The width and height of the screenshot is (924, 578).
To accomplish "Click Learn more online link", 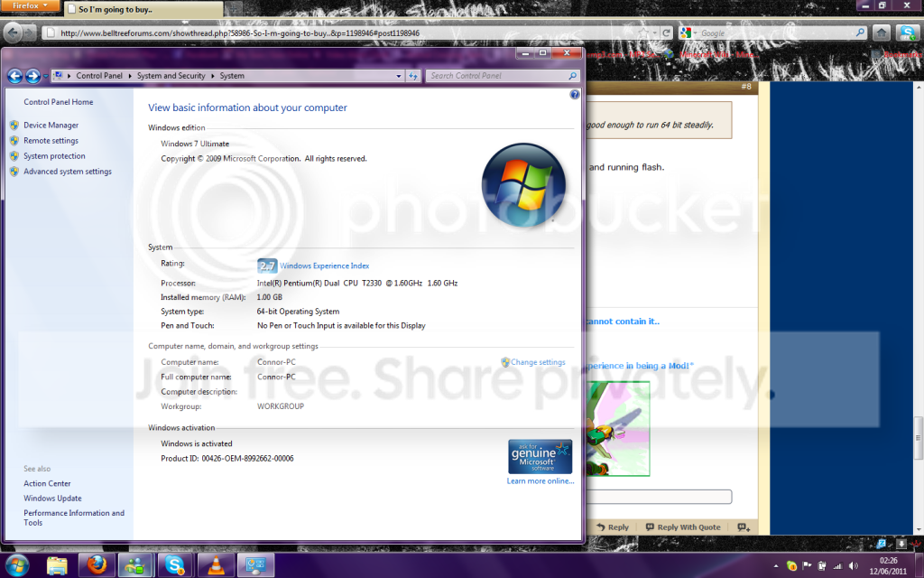I will pyautogui.click(x=541, y=481).
